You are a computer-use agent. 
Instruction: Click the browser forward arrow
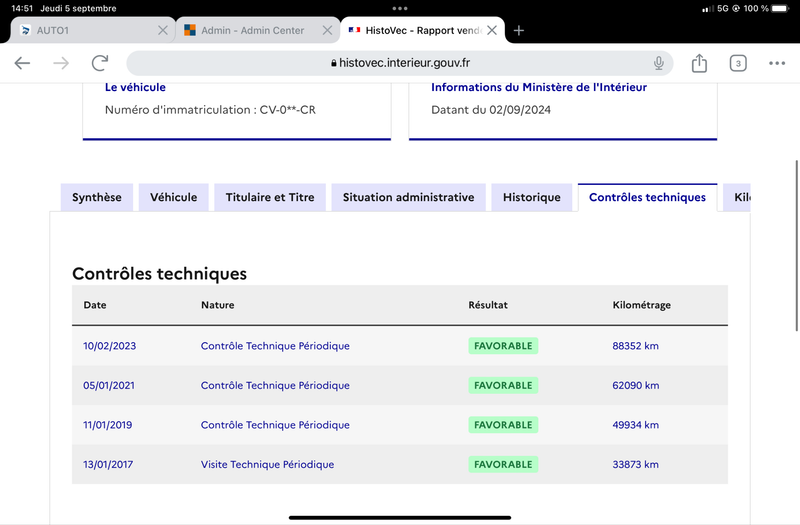[61, 63]
